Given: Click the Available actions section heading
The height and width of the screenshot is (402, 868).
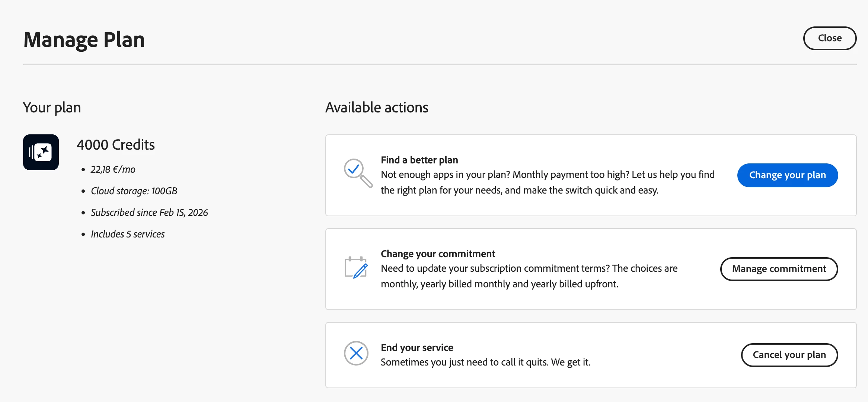Looking at the screenshot, I should click(377, 108).
